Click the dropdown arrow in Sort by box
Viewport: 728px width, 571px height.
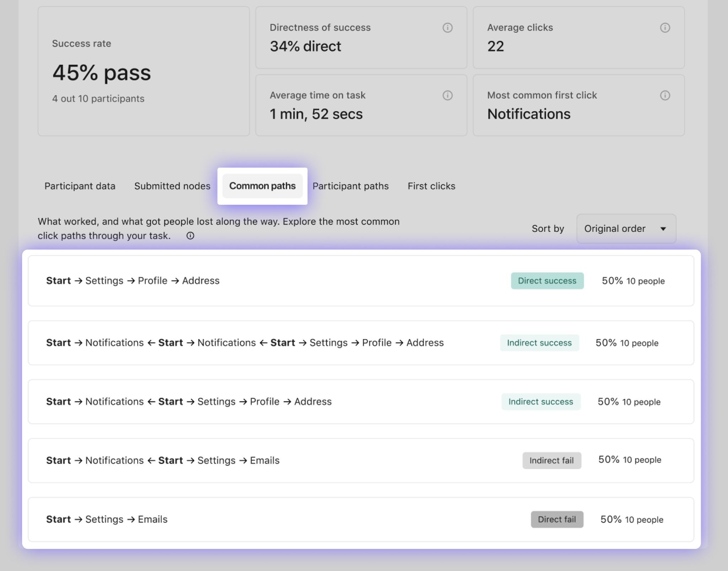663,229
